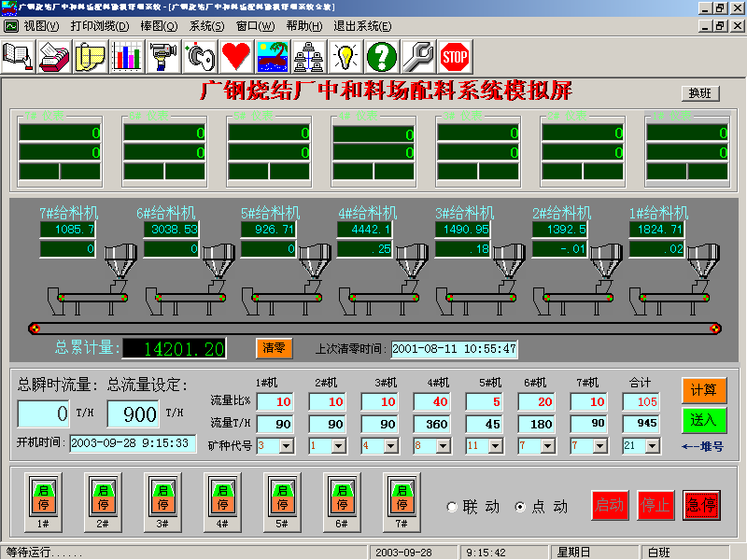This screenshot has width=747, height=560.
Task: Click the green 送入 button
Action: (x=702, y=422)
